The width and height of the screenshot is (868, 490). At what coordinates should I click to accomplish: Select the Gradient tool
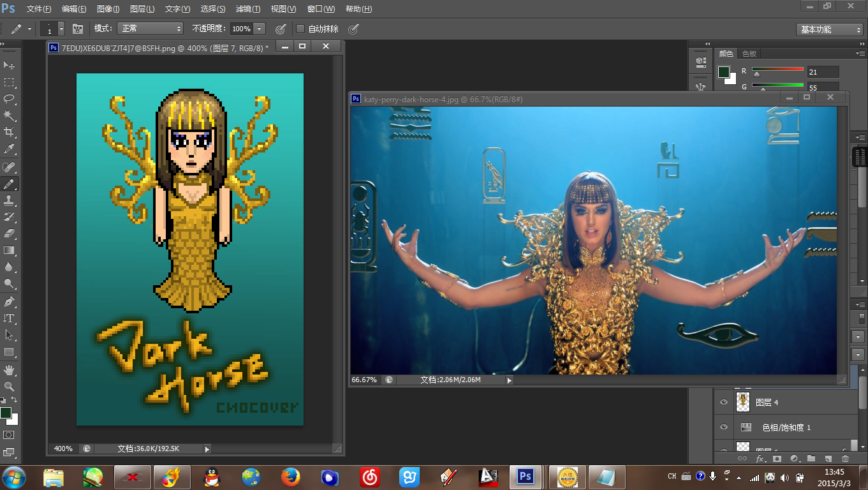point(9,250)
